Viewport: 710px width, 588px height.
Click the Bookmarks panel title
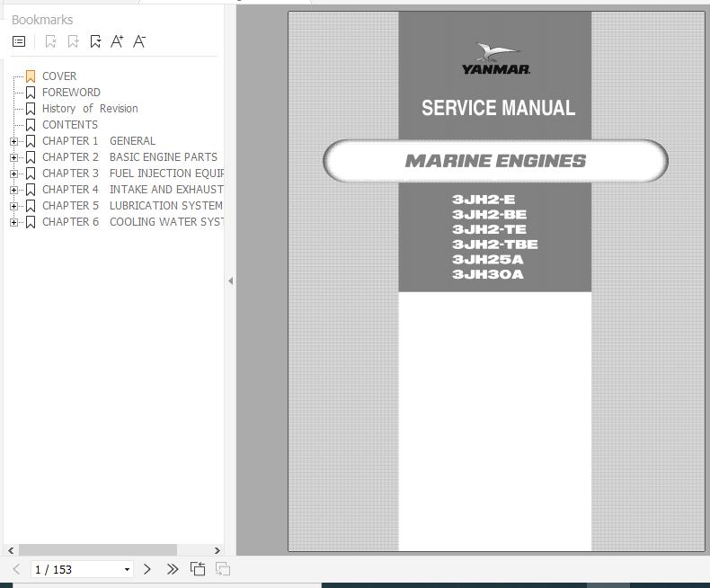click(42, 20)
